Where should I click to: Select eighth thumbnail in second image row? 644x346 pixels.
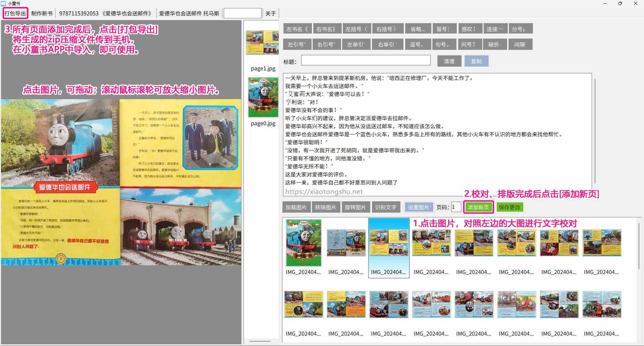tap(602, 310)
